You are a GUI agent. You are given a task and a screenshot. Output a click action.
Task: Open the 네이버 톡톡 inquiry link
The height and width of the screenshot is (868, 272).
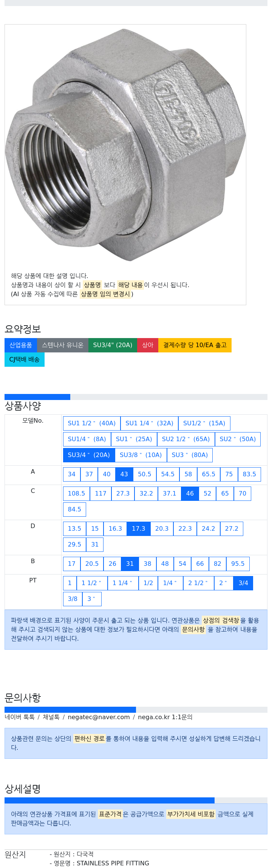pyautogui.click(x=20, y=717)
